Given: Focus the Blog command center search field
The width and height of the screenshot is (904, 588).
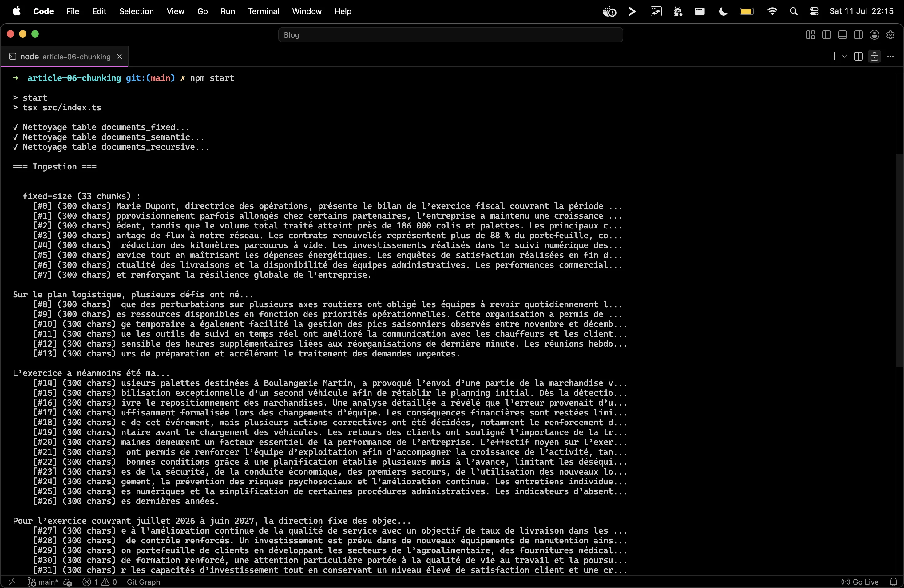Looking at the screenshot, I should point(450,35).
